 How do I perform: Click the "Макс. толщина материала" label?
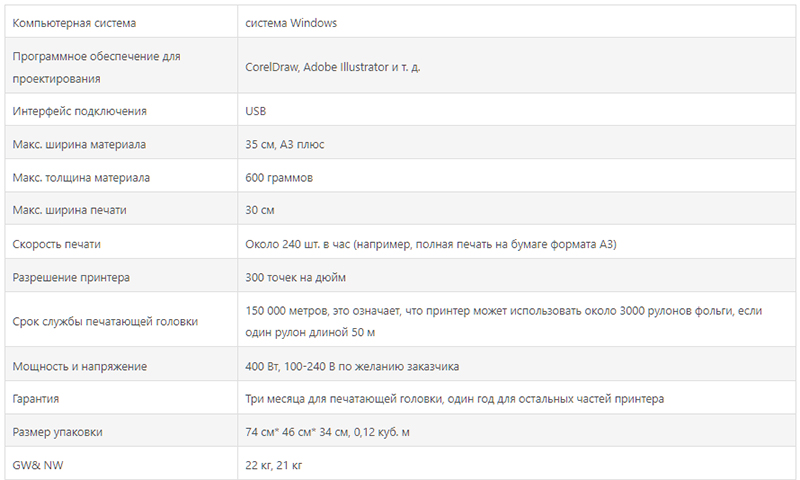tap(82, 177)
